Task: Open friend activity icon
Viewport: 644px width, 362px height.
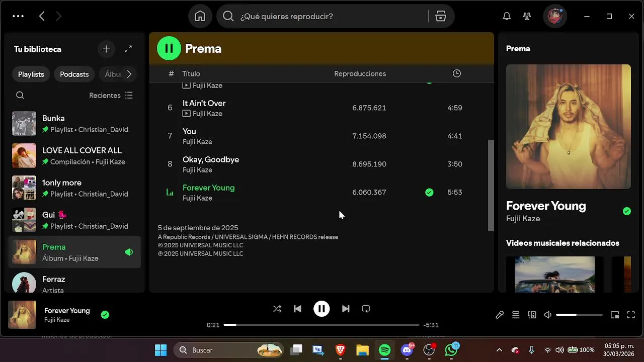Action: point(527,16)
